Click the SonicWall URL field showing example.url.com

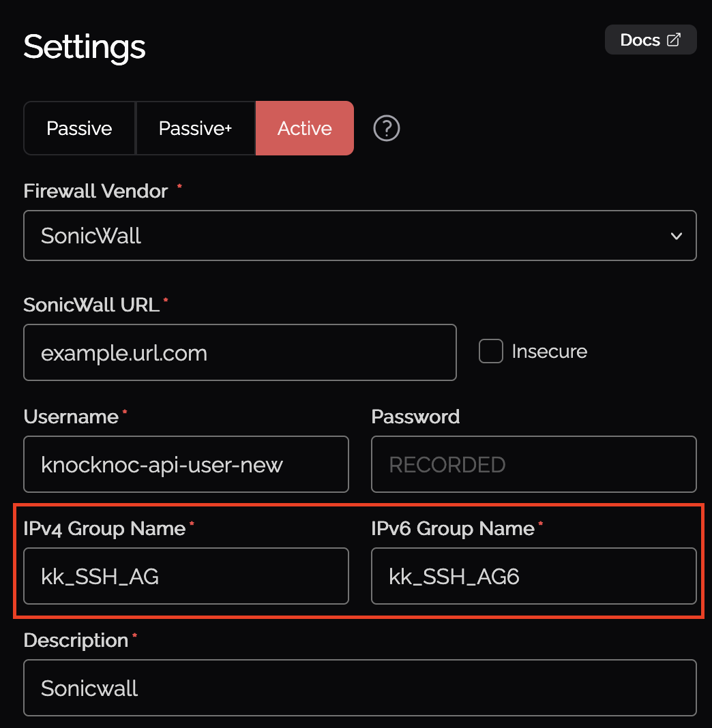[240, 352]
